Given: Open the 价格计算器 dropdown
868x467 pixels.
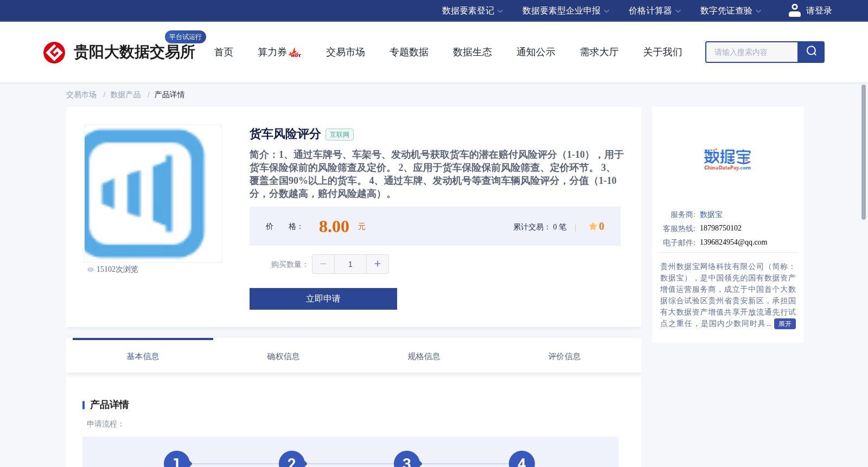Looking at the screenshot, I should pyautogui.click(x=655, y=11).
